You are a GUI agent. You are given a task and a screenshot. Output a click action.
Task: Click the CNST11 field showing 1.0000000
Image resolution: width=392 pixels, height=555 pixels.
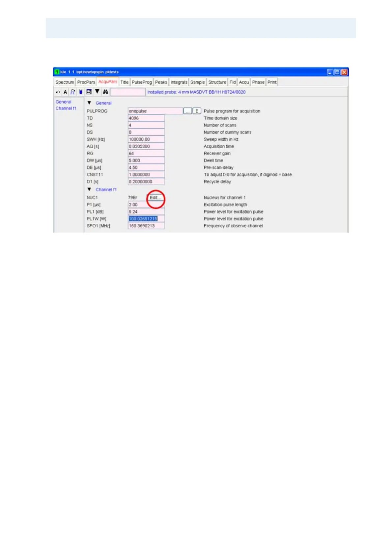point(146,175)
